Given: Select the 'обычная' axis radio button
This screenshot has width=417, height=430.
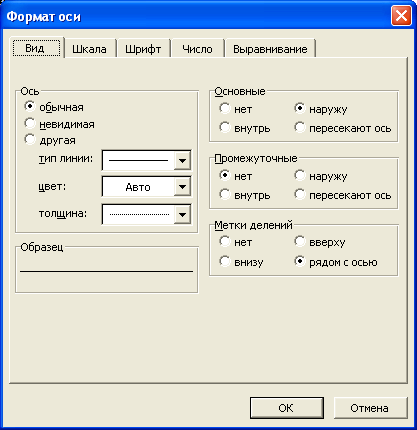Looking at the screenshot, I should (30, 107).
